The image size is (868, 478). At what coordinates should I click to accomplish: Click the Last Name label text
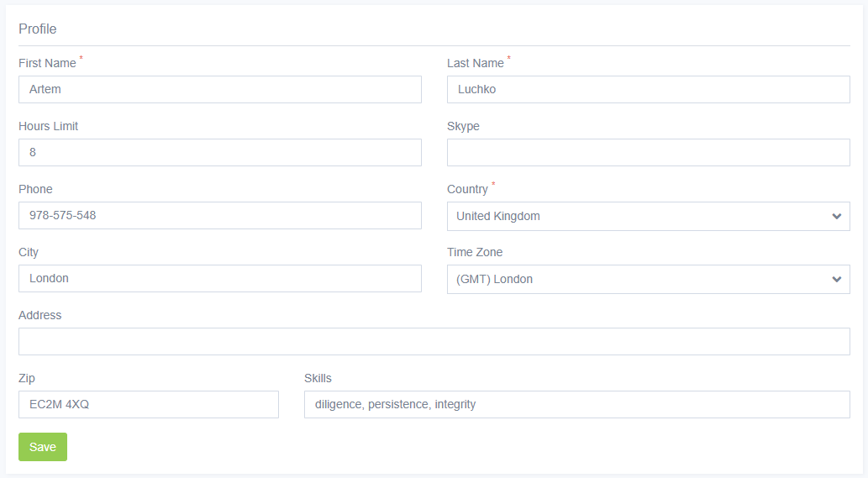475,64
